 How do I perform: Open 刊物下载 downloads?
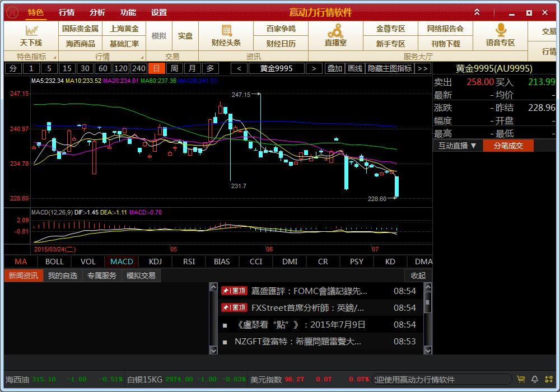point(445,44)
